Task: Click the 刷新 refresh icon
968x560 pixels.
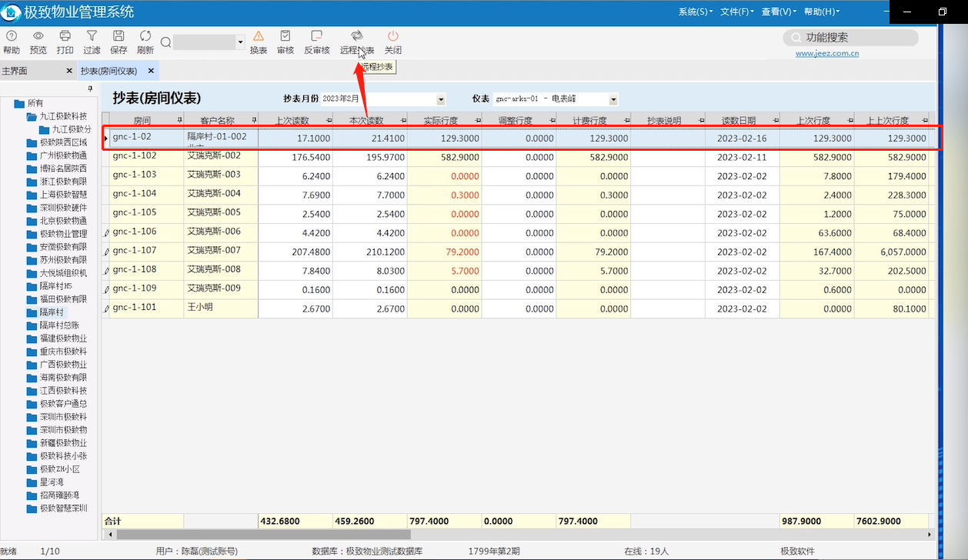Action: 145,36
